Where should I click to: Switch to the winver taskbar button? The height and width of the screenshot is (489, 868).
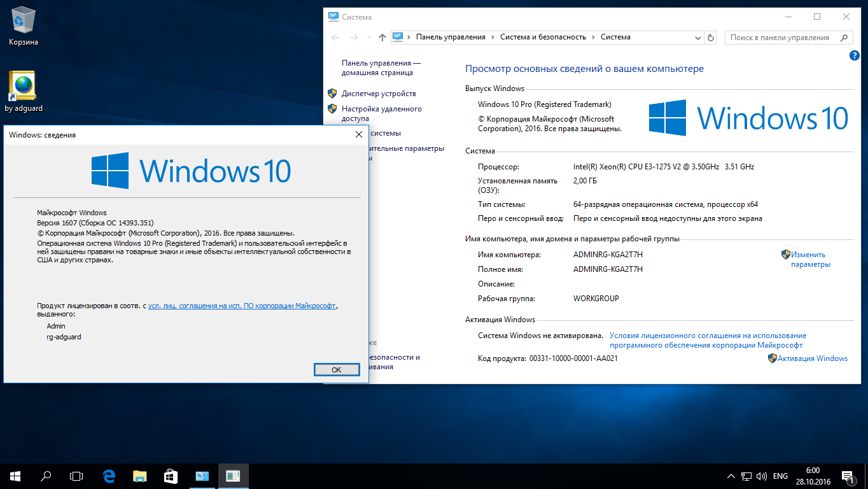pos(233,476)
